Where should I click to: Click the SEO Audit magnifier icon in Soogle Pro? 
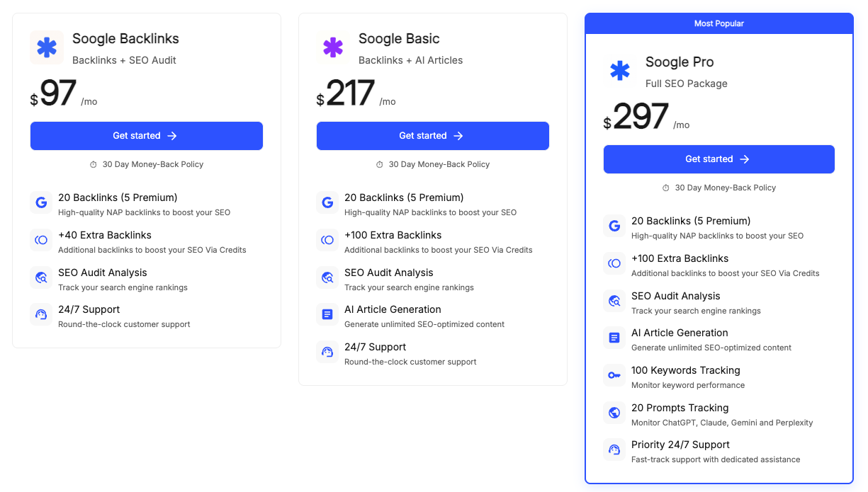point(614,301)
